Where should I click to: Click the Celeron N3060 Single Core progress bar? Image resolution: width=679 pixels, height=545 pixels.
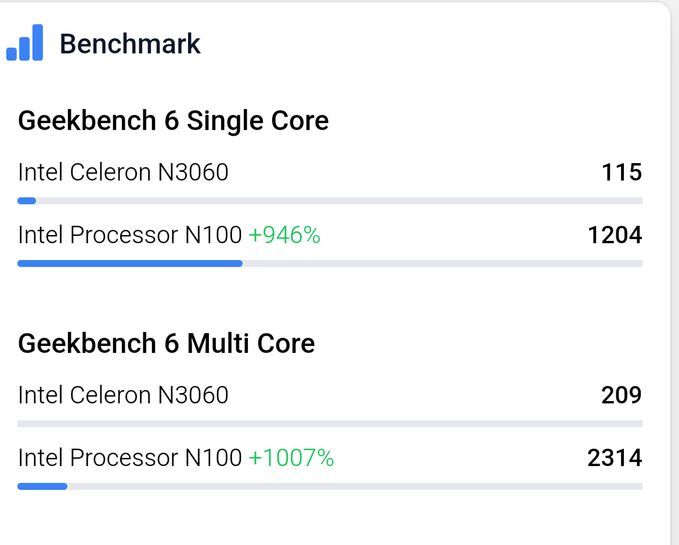click(330, 201)
